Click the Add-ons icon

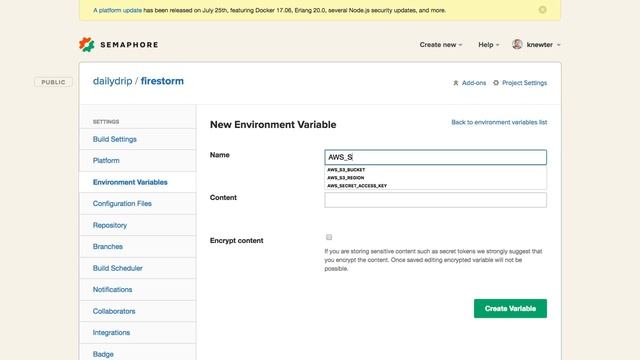tap(456, 83)
